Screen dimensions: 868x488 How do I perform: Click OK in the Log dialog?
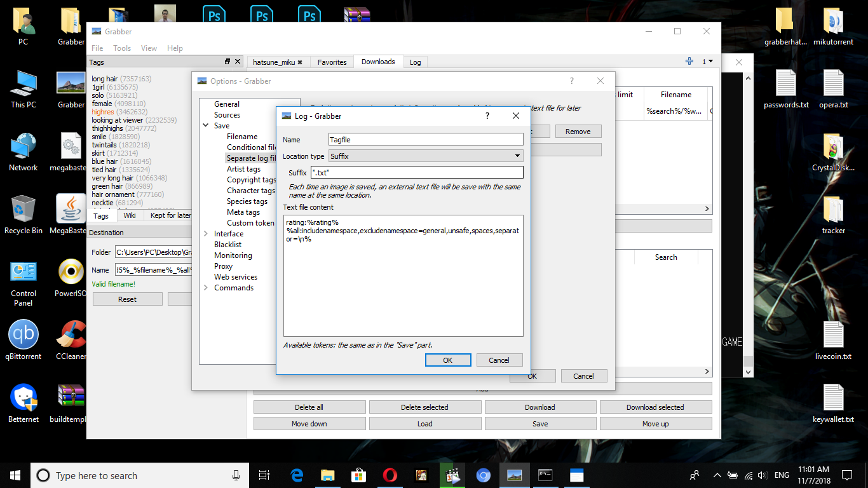(x=448, y=360)
